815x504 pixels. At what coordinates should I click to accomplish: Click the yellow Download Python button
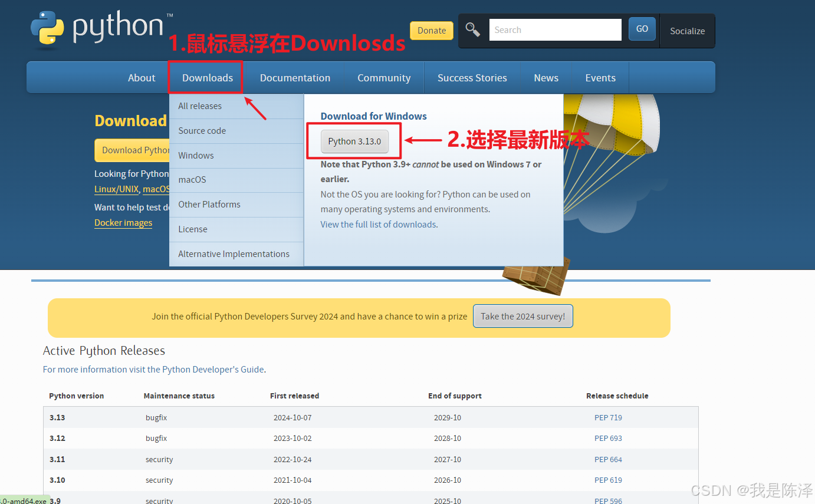[132, 150]
